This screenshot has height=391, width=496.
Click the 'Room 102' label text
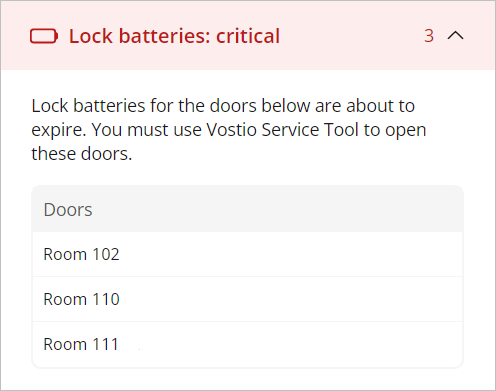click(x=81, y=254)
